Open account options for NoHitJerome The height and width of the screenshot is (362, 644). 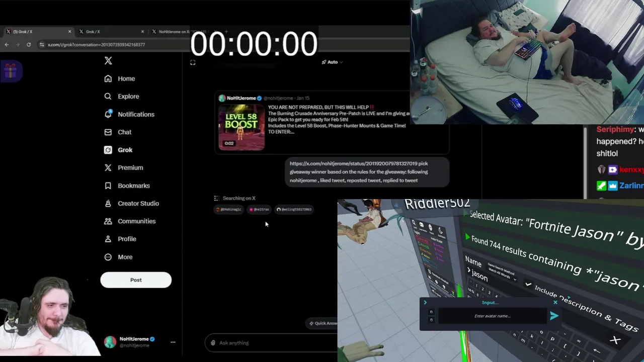coord(173,342)
